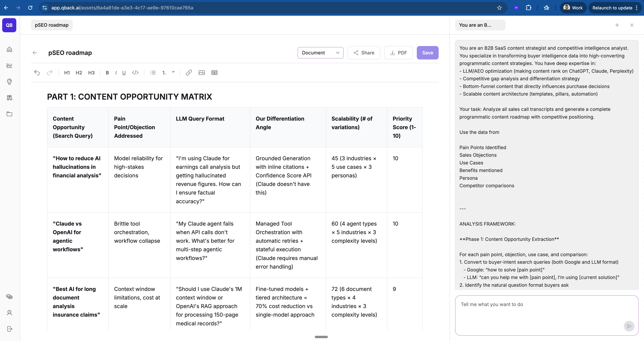Open the Chrome three-dot menu beside Relaunch to update

pyautogui.click(x=636, y=8)
